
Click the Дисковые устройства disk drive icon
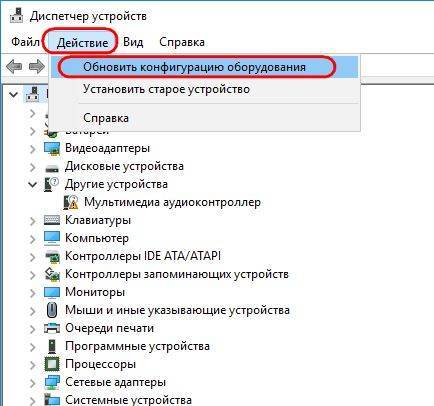click(52, 167)
